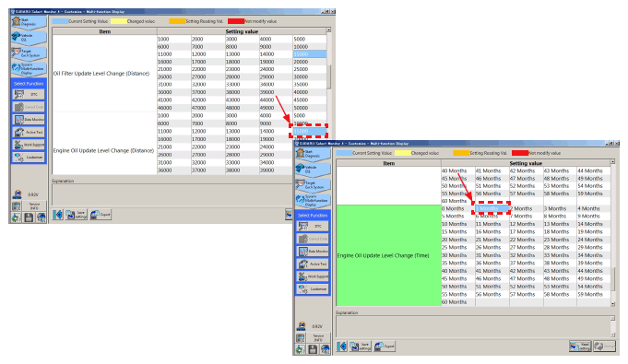Open DTC function in the Time window
628x364 pixels.
pos(314,227)
